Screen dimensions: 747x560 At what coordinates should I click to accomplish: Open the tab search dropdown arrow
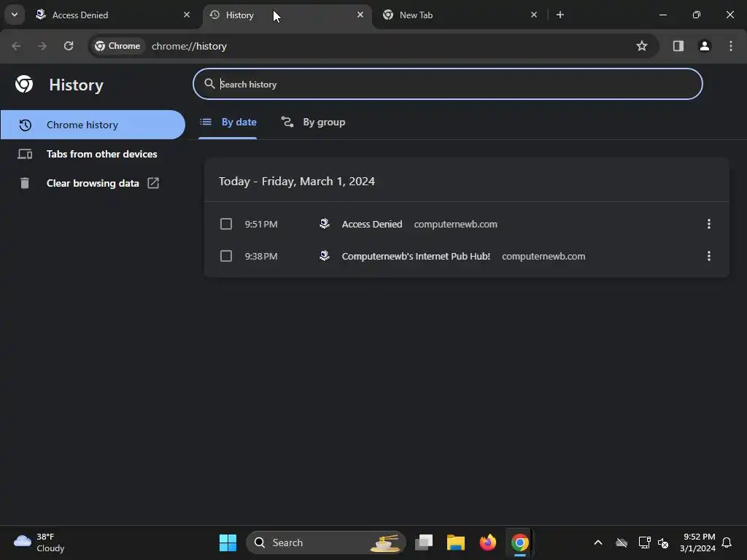[15, 15]
